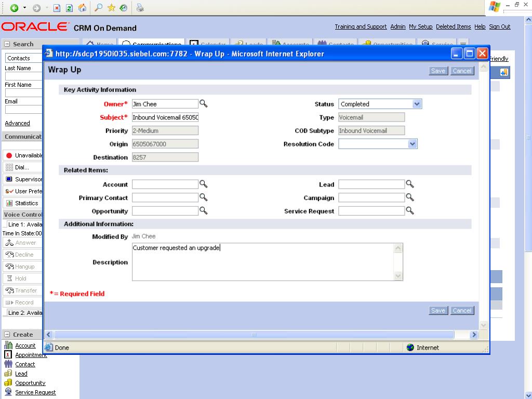This screenshot has width=532, height=399.
Task: Go to the browser Home page icon
Action: pos(82,8)
